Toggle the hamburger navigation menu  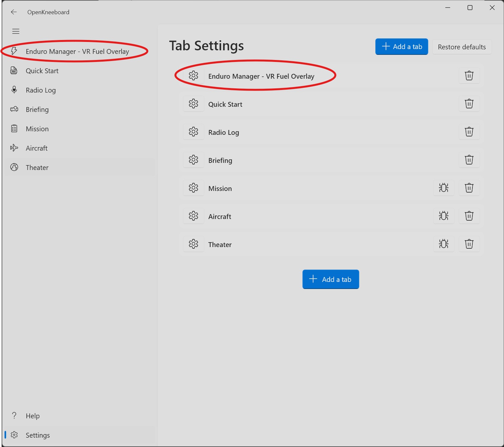(x=16, y=31)
